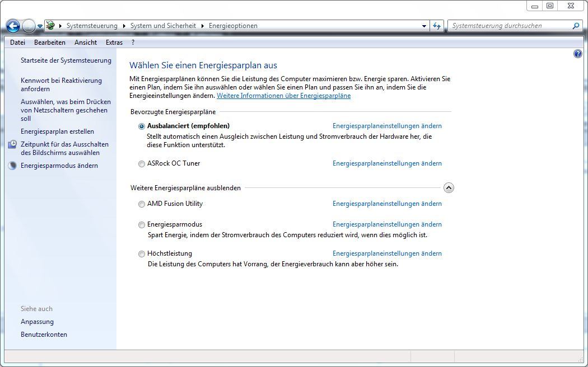Open Kennwort bei Reaktivierung anfordern link

pyautogui.click(x=61, y=84)
